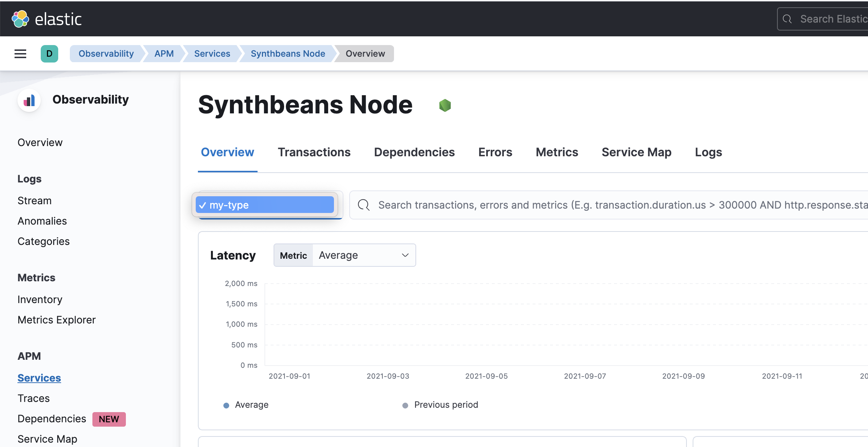The image size is (868, 447).
Task: Click the D space avatar
Action: point(49,54)
